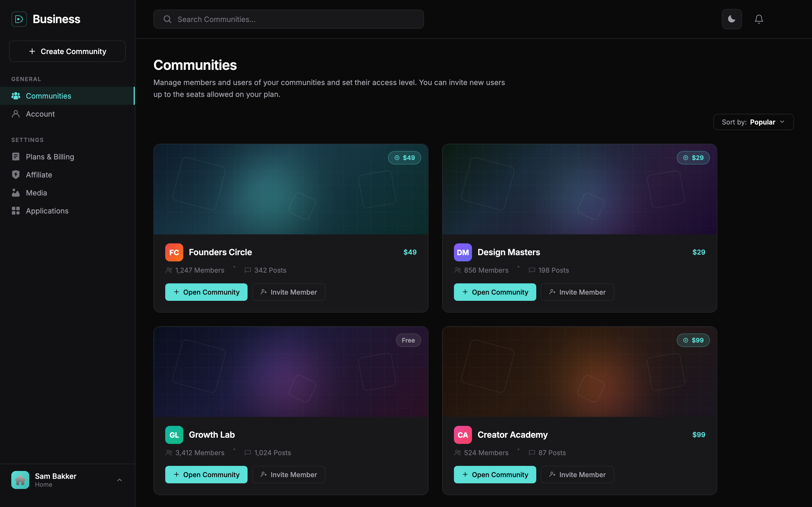
Task: Toggle dark mode with the moon icon
Action: pos(732,19)
